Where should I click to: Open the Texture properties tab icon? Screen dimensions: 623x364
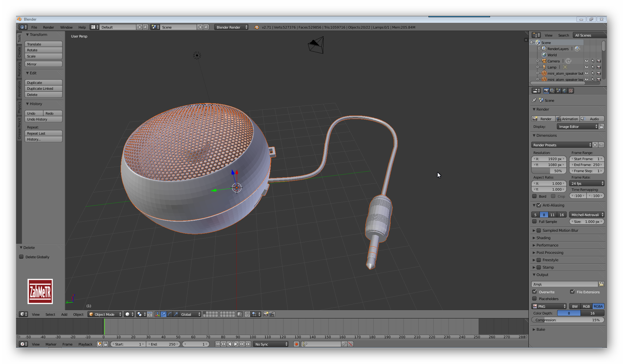point(571,91)
